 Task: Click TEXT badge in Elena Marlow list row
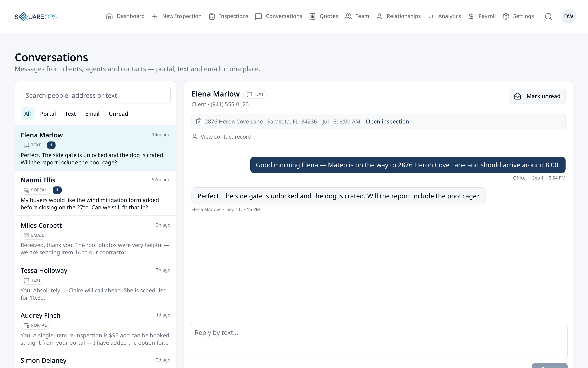[32, 145]
